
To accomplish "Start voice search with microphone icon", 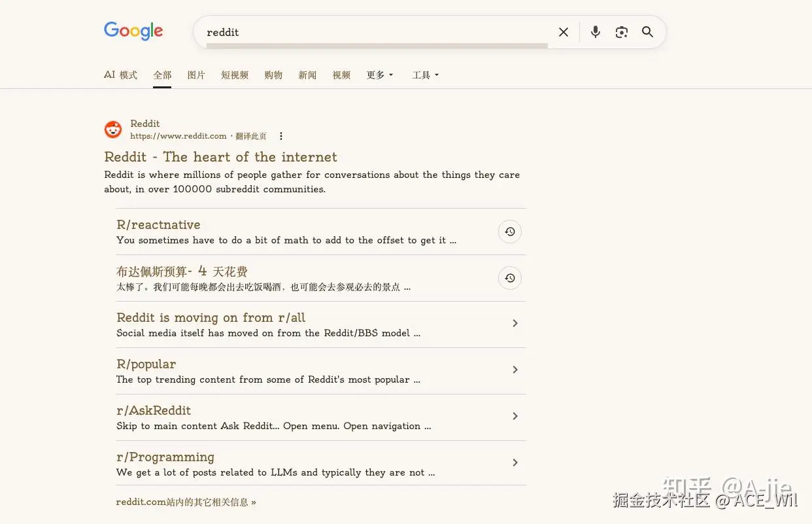I will (x=595, y=32).
